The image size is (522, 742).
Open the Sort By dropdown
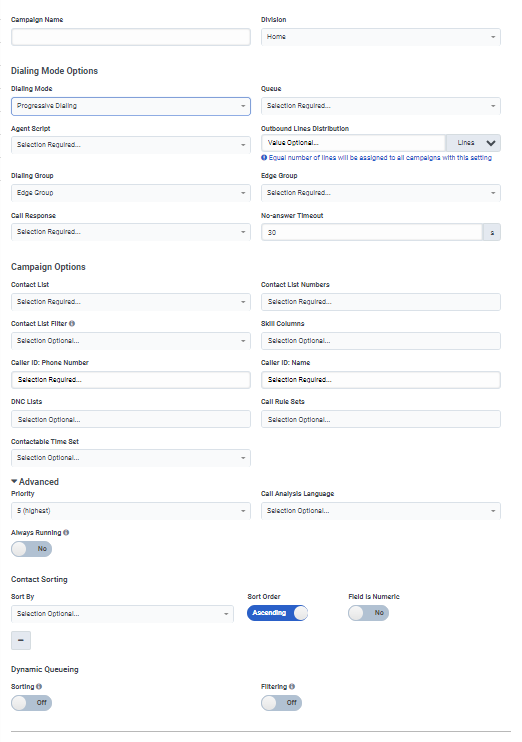pyautogui.click(x=122, y=614)
